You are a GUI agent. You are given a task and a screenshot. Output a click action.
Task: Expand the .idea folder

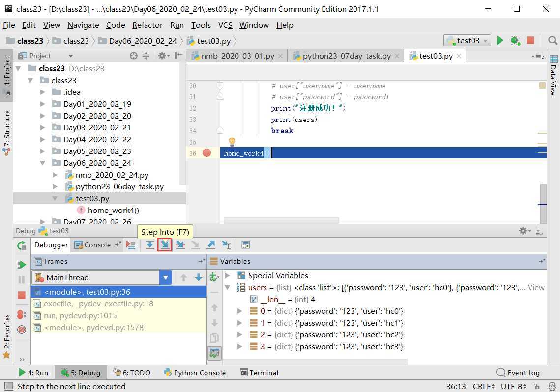pyautogui.click(x=42, y=92)
